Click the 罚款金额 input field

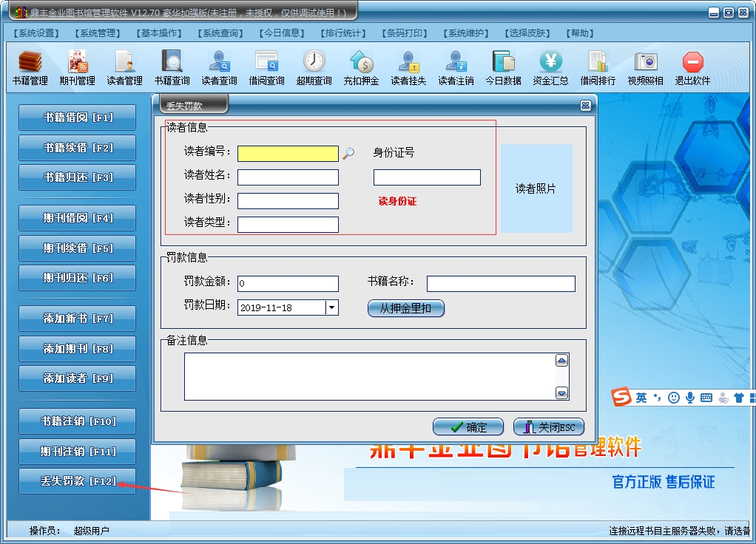(x=288, y=283)
